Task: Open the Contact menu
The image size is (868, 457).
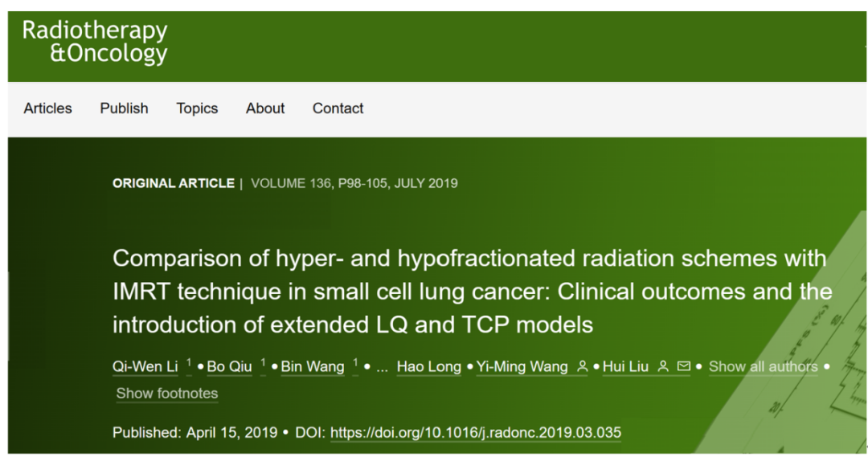Action: tap(338, 108)
